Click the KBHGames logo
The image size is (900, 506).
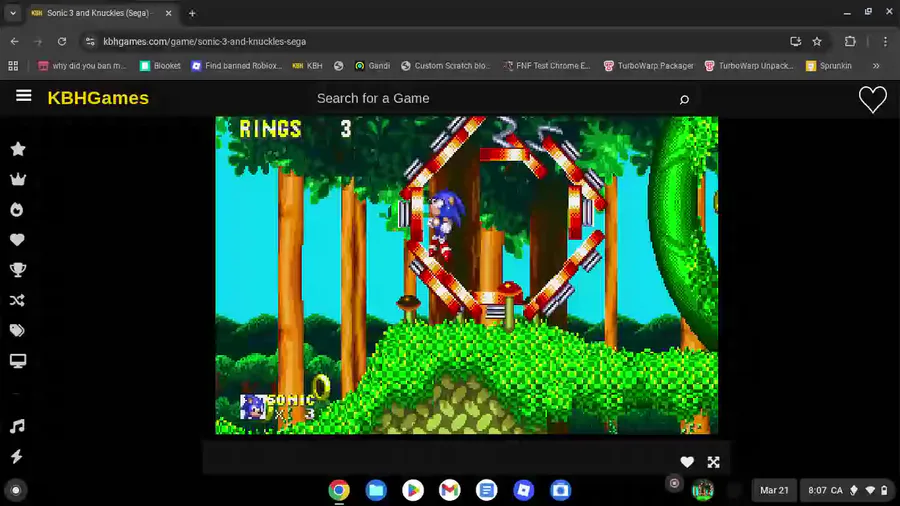98,98
